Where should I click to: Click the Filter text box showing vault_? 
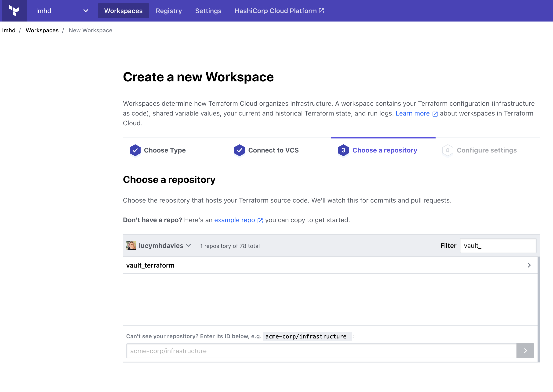498,246
